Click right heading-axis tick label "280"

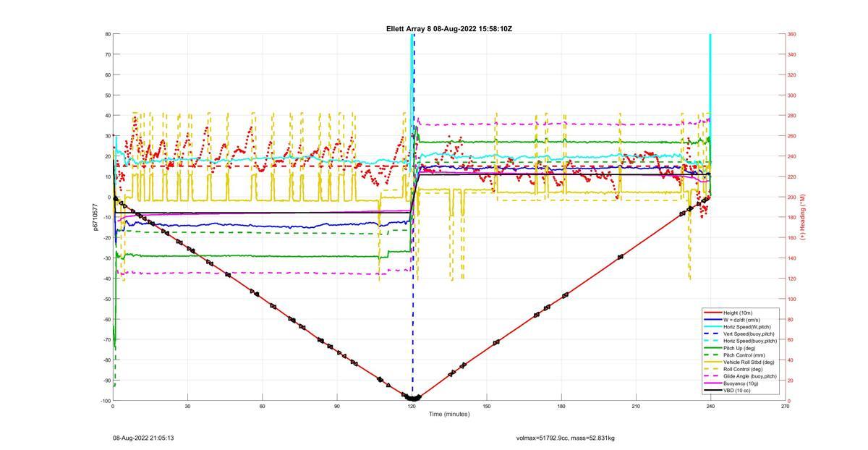(792, 116)
